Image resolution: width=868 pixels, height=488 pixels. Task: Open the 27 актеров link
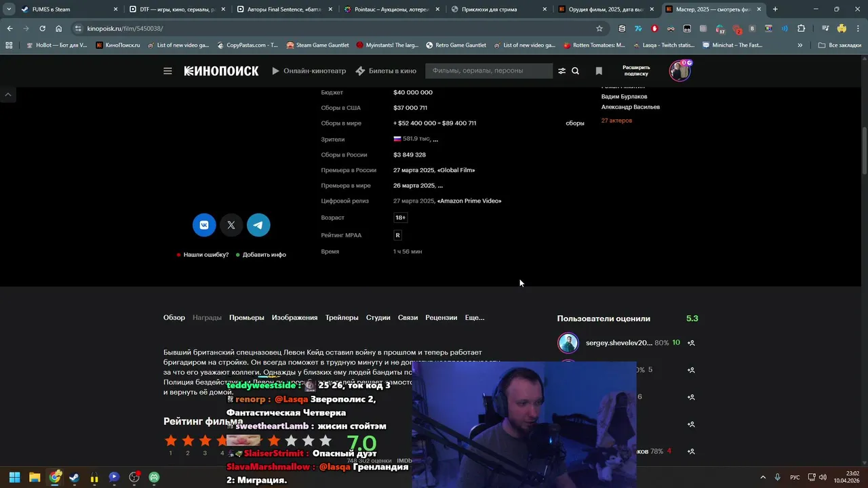click(x=616, y=121)
